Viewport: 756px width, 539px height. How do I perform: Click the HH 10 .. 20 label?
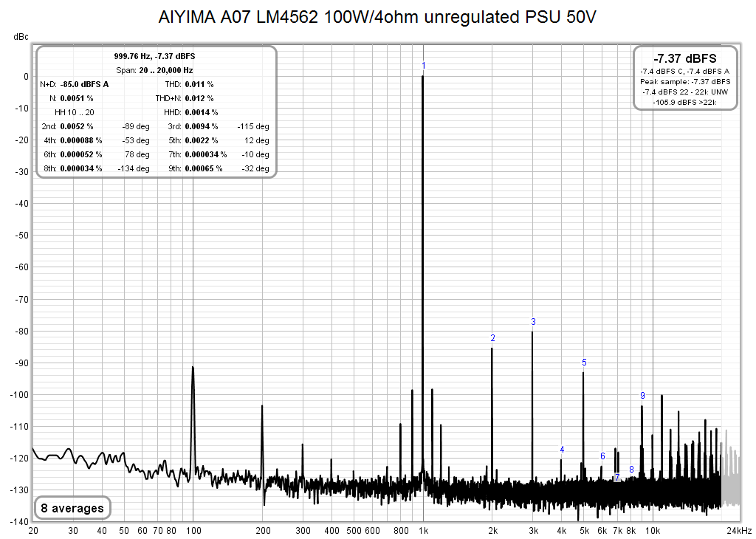click(75, 112)
